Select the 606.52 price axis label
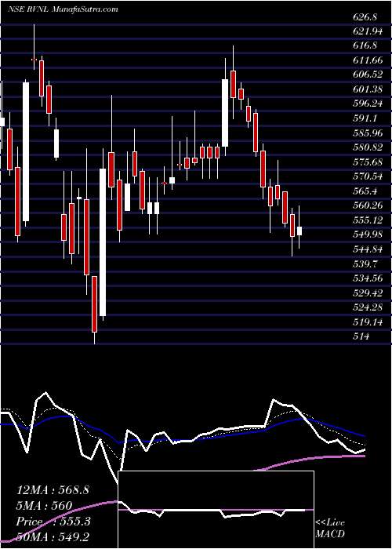This screenshot has width=392, height=549. click(368, 75)
